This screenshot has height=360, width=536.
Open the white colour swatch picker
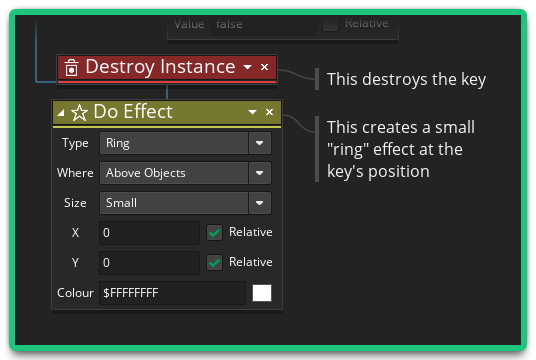pyautogui.click(x=262, y=293)
